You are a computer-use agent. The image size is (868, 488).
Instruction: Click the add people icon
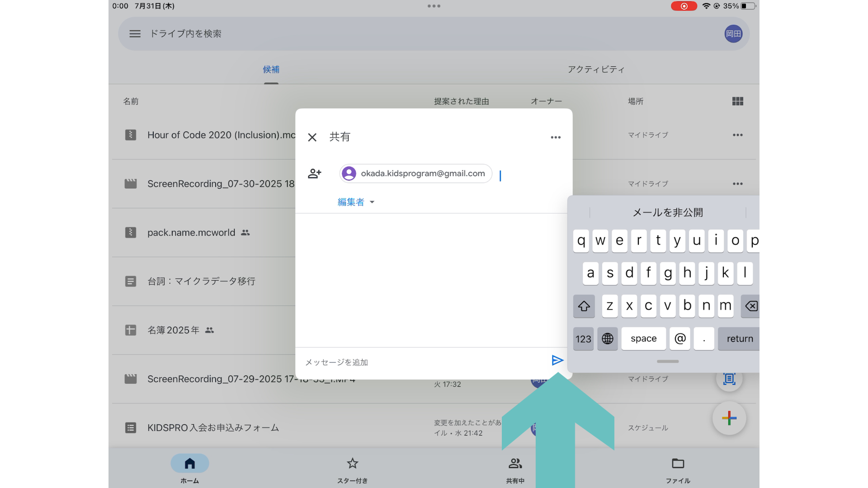point(315,174)
